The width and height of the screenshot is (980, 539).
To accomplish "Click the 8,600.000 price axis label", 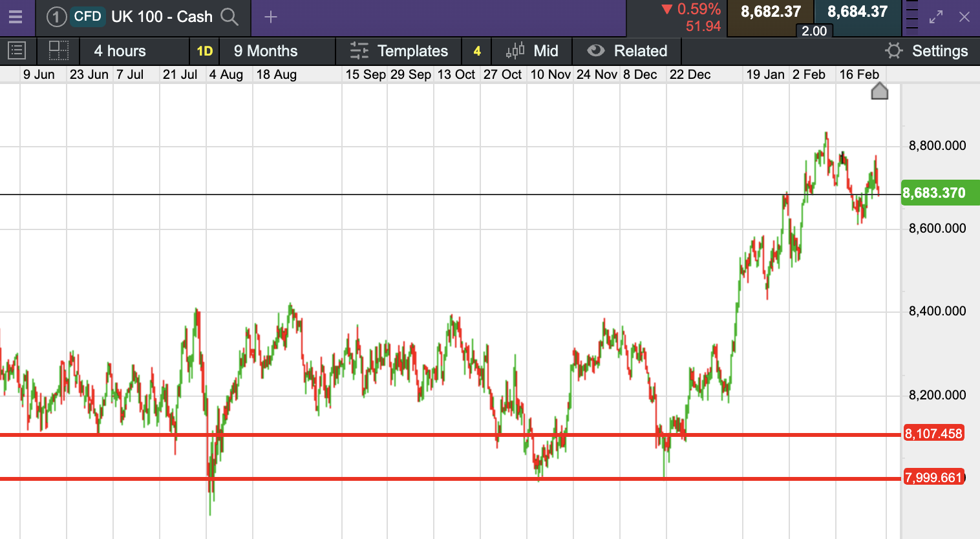I will tap(937, 228).
